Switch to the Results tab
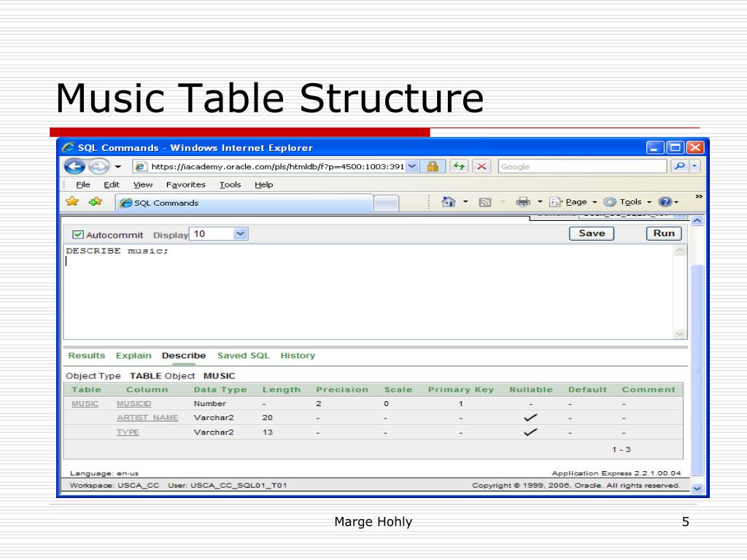 point(86,356)
